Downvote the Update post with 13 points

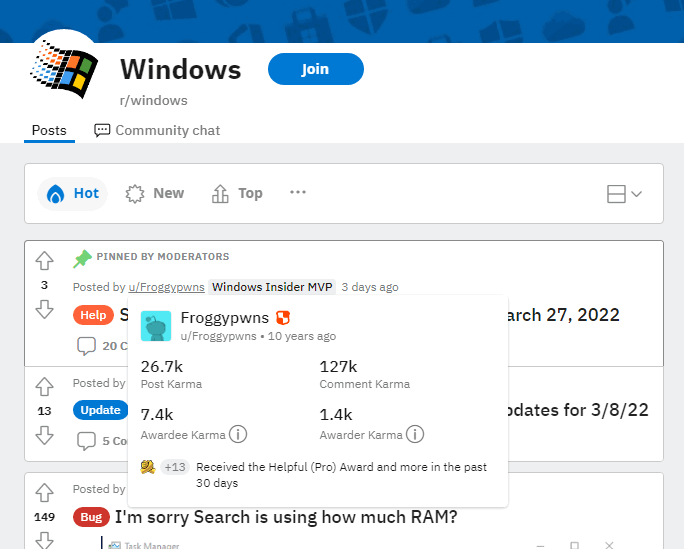point(44,435)
